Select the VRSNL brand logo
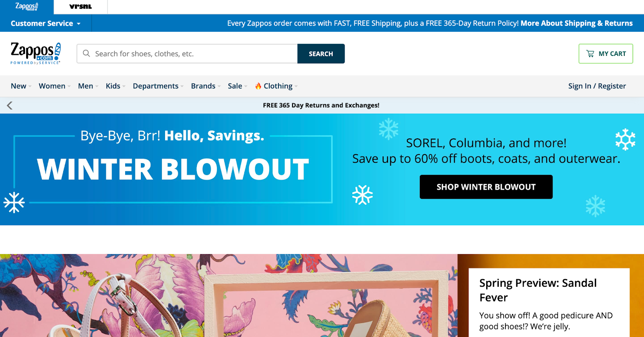Viewport: 644px width, 337px height. pyautogui.click(x=80, y=6)
